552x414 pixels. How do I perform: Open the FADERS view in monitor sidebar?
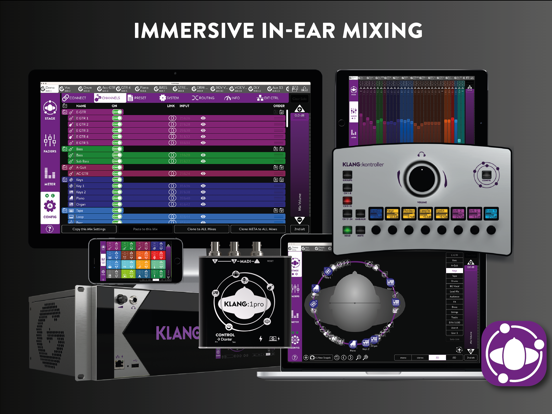coord(50,143)
